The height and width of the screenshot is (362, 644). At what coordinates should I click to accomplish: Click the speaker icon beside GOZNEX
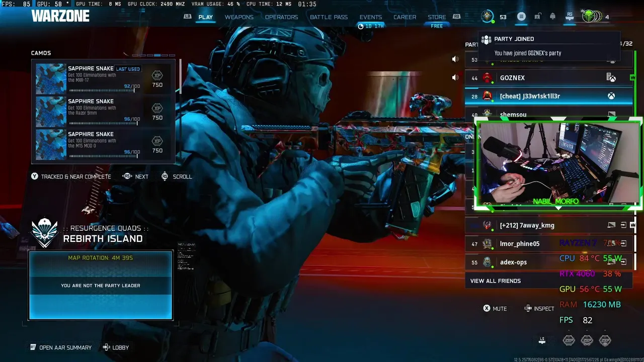(455, 77)
